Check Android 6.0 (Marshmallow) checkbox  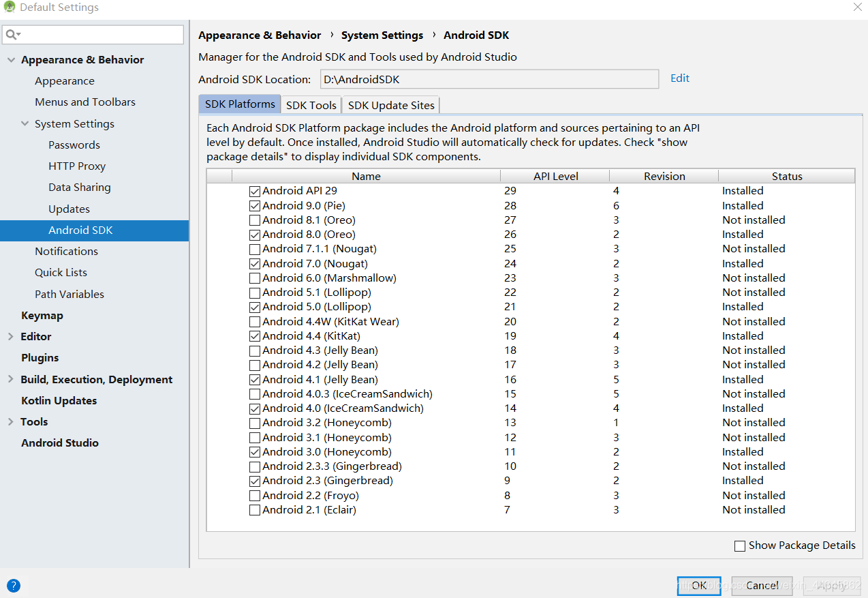click(x=255, y=278)
